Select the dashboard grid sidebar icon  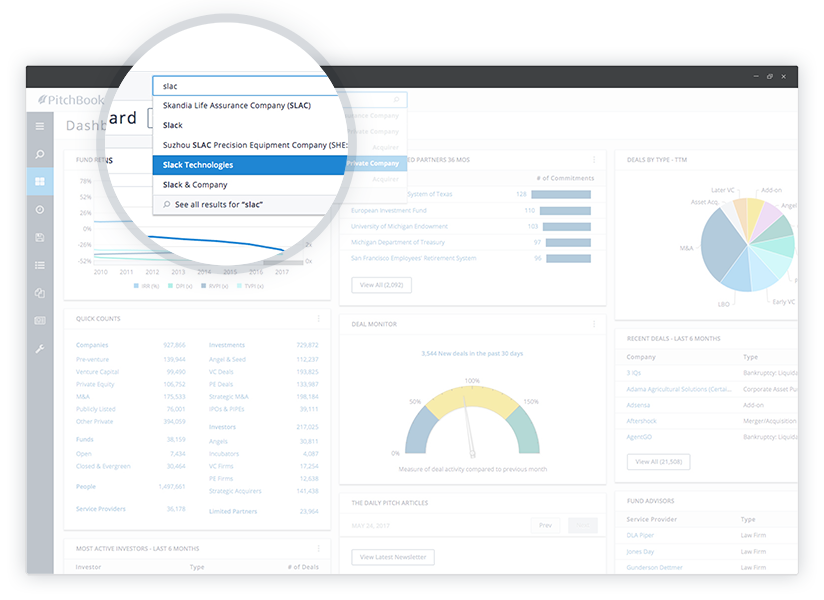(x=40, y=182)
